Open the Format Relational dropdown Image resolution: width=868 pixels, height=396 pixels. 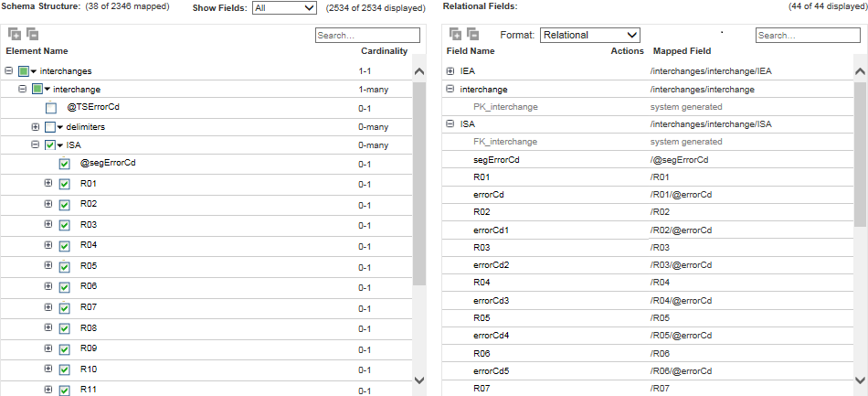[590, 35]
